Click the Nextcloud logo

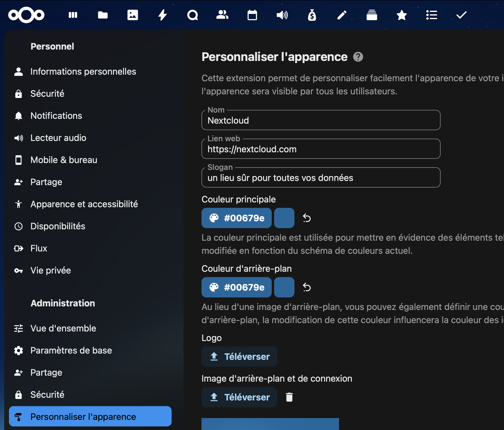pyautogui.click(x=26, y=15)
